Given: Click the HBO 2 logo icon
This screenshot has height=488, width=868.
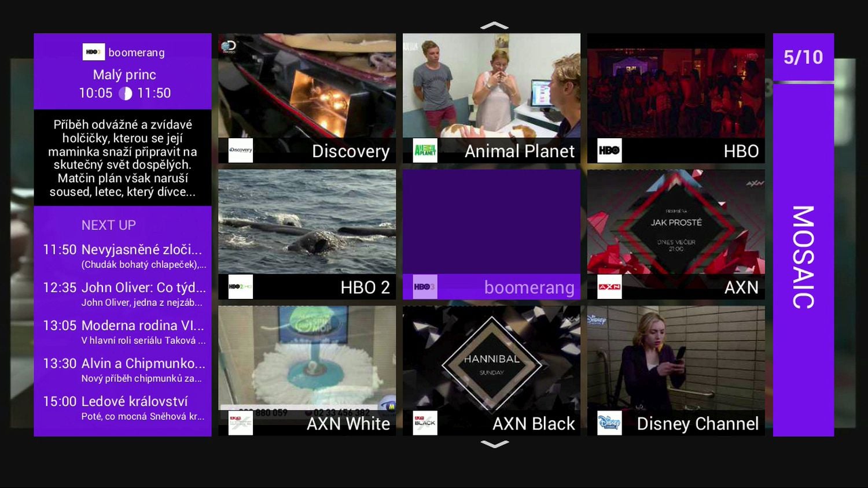Looking at the screenshot, I should 241,287.
